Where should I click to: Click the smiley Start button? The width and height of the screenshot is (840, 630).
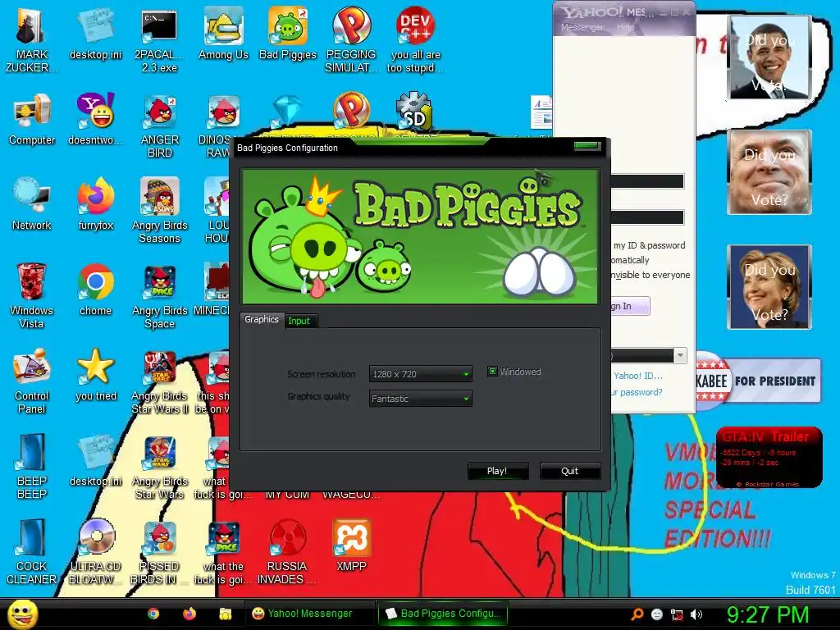point(23,614)
